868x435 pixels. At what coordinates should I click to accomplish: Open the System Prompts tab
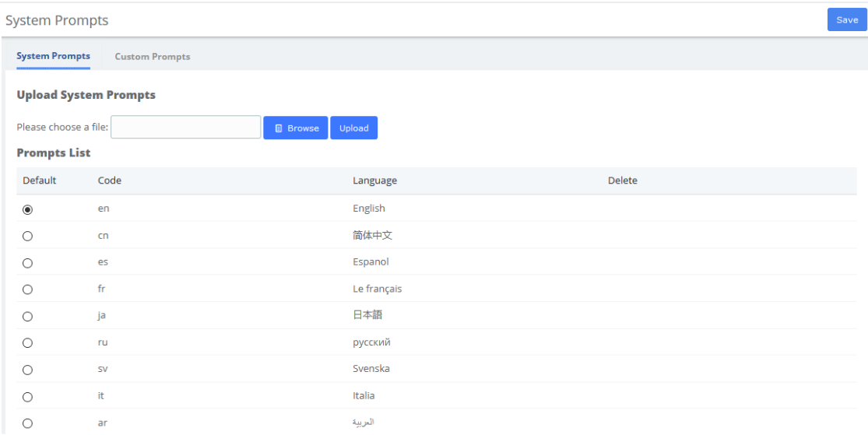coord(53,56)
